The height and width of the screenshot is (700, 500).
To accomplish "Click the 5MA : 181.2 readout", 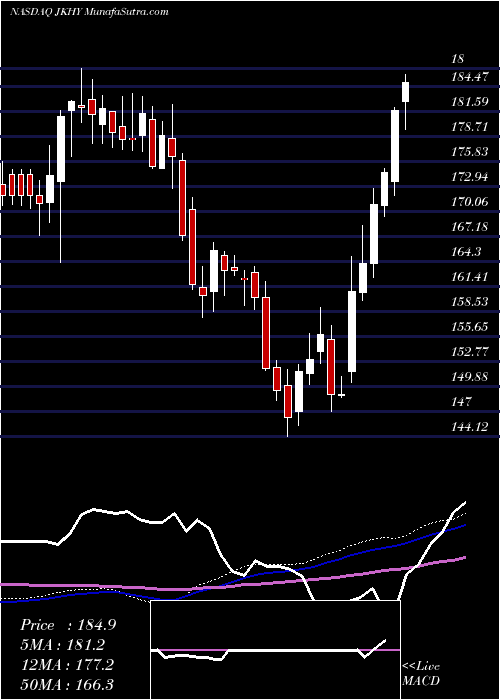I will (x=62, y=645).
